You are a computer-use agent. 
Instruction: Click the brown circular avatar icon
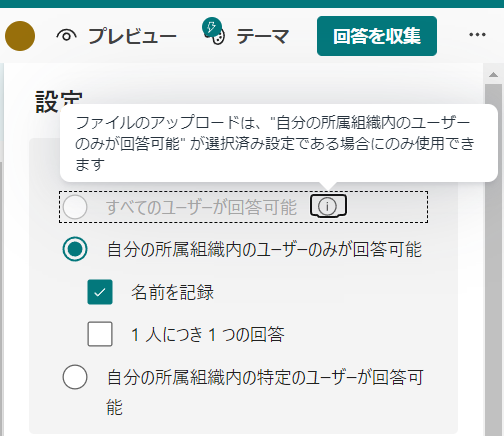coord(20,36)
